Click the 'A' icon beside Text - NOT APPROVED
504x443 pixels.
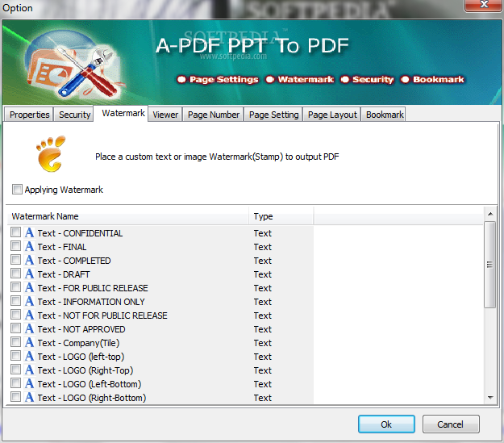pyautogui.click(x=29, y=328)
